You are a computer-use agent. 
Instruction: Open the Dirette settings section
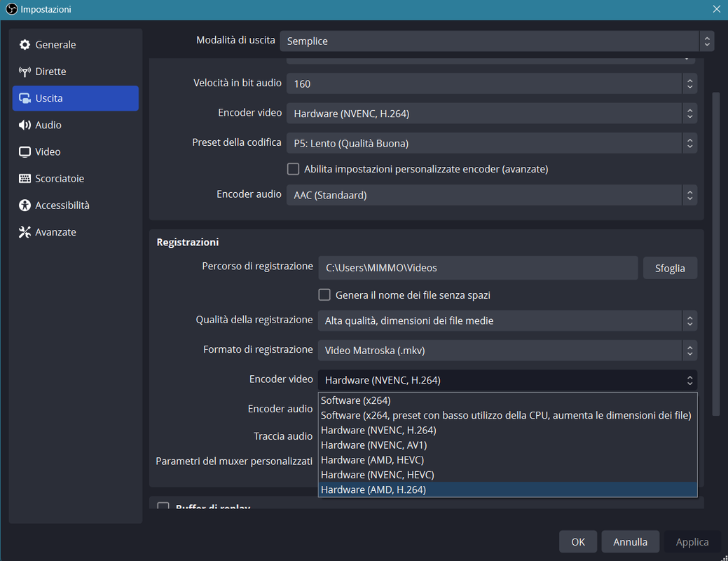pyautogui.click(x=76, y=72)
